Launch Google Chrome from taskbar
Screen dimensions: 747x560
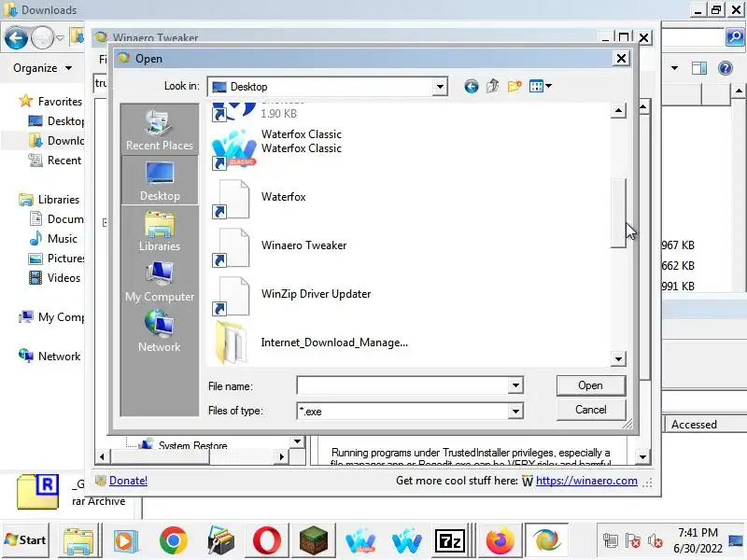pos(174,541)
